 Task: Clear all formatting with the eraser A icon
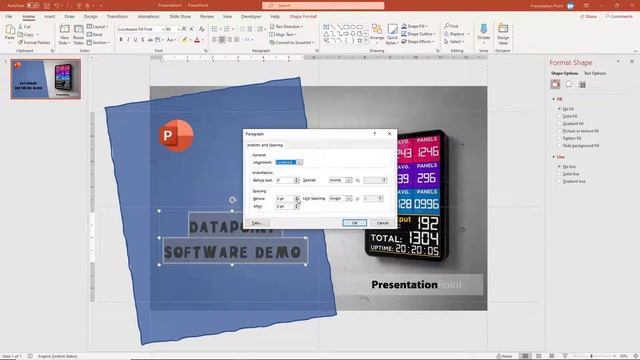(202, 29)
